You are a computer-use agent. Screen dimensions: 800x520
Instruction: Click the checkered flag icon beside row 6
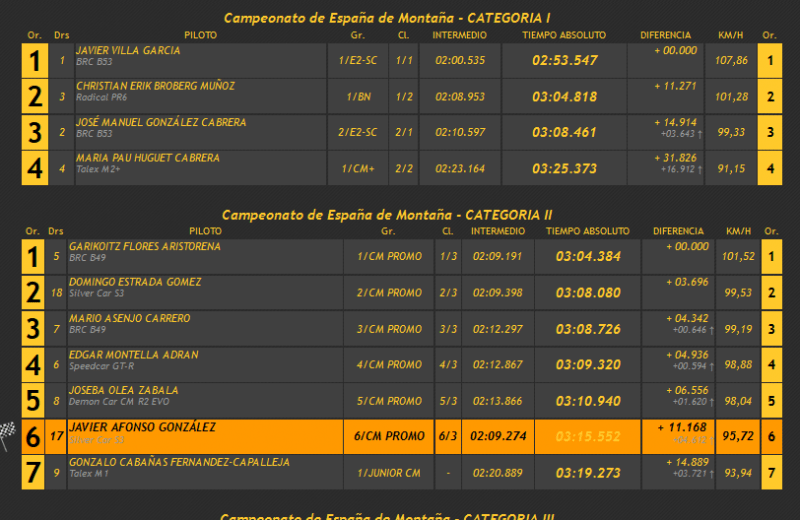(x=9, y=433)
